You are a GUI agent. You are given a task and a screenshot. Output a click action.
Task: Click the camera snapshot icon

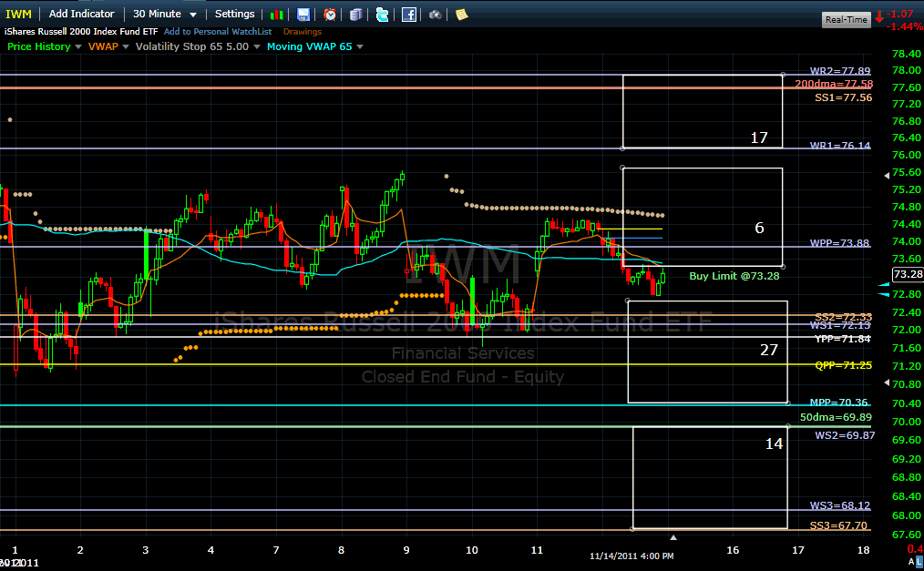[435, 15]
